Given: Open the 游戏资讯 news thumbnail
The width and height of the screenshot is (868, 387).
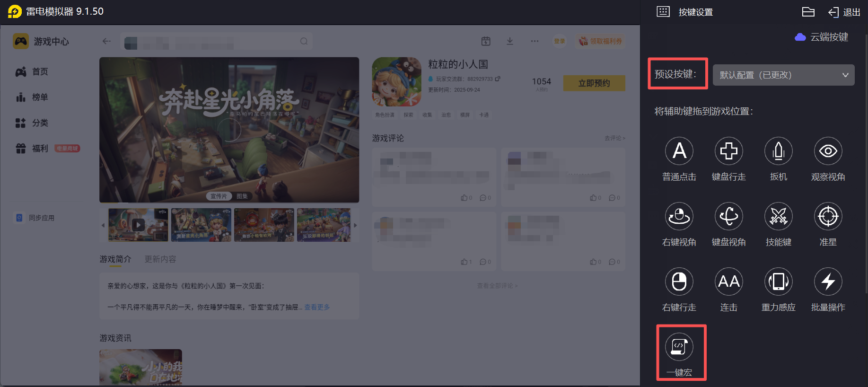Looking at the screenshot, I should [140, 368].
